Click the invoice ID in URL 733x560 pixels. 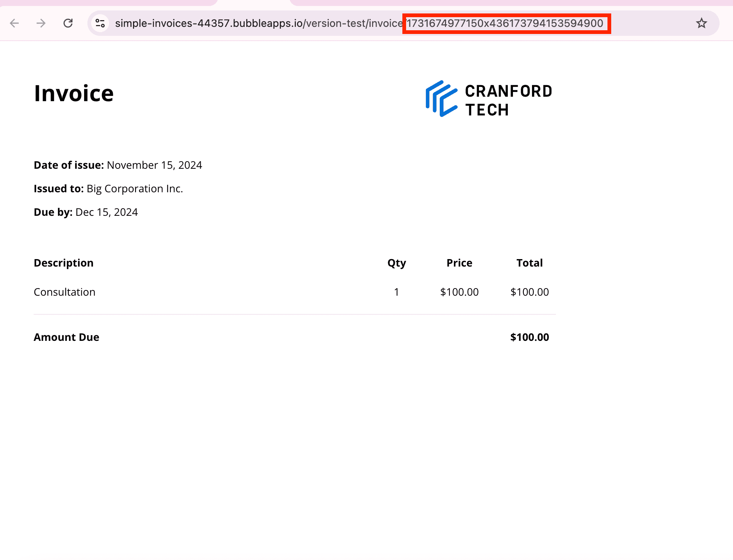click(505, 24)
